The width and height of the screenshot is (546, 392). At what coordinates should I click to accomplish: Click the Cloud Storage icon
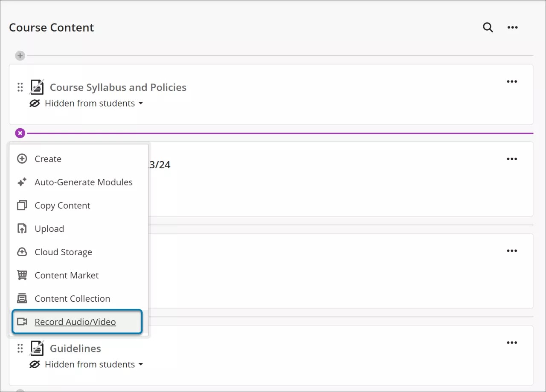click(x=22, y=252)
